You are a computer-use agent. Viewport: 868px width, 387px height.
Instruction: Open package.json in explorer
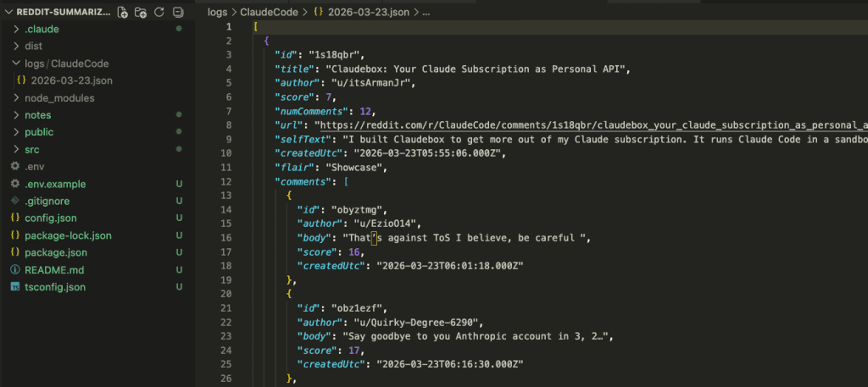coord(55,252)
